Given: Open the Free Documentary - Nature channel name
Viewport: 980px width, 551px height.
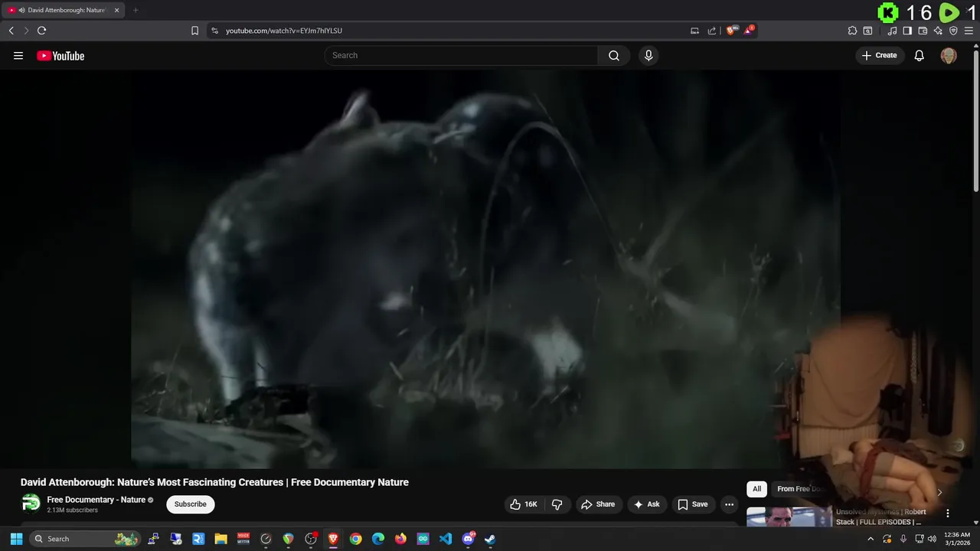Looking at the screenshot, I should (x=96, y=500).
